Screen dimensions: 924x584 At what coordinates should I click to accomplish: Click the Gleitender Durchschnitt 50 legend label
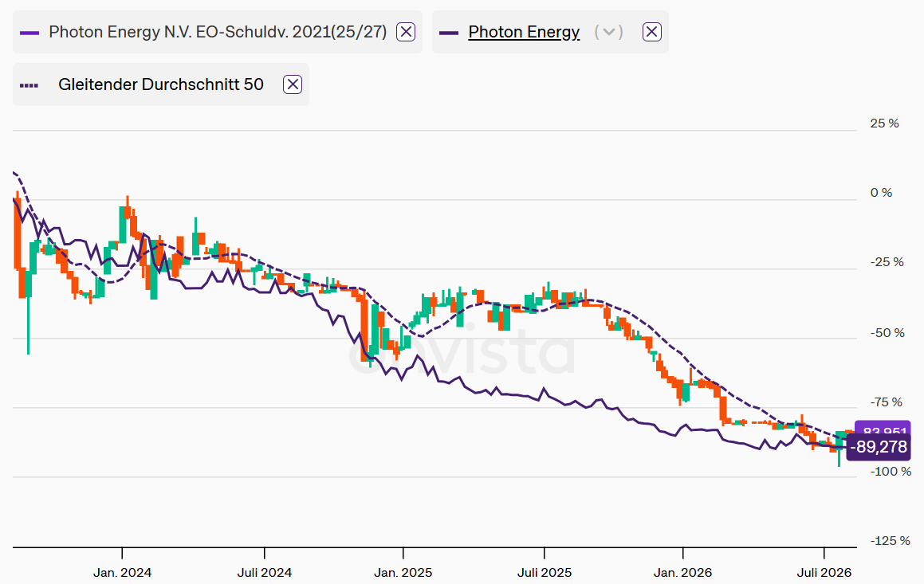click(x=161, y=84)
